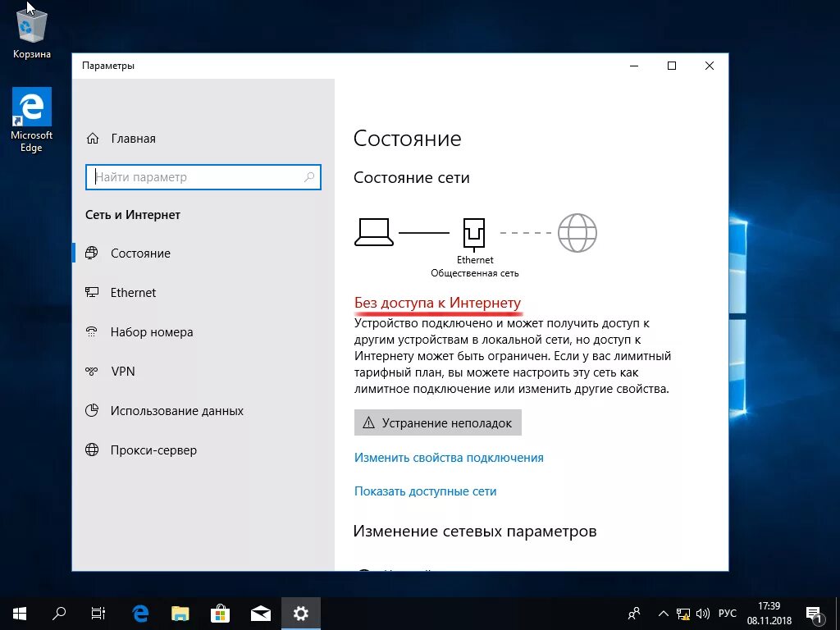Screen dimensions: 840x630
Task: Open the People icon in system tray
Action: point(634,614)
